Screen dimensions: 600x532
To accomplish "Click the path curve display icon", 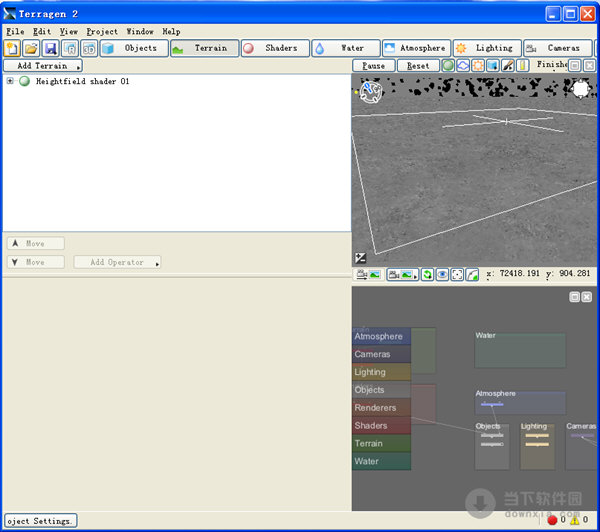I will [473, 274].
